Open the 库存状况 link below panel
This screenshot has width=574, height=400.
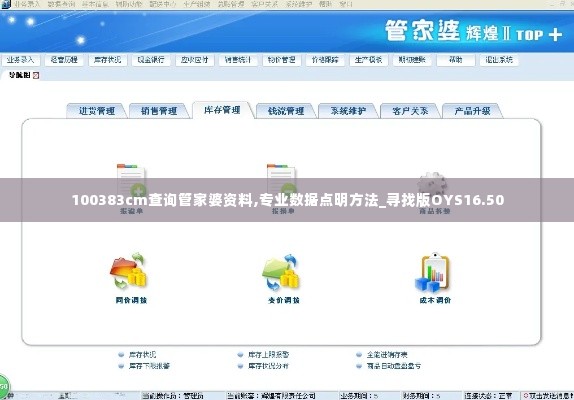142,355
